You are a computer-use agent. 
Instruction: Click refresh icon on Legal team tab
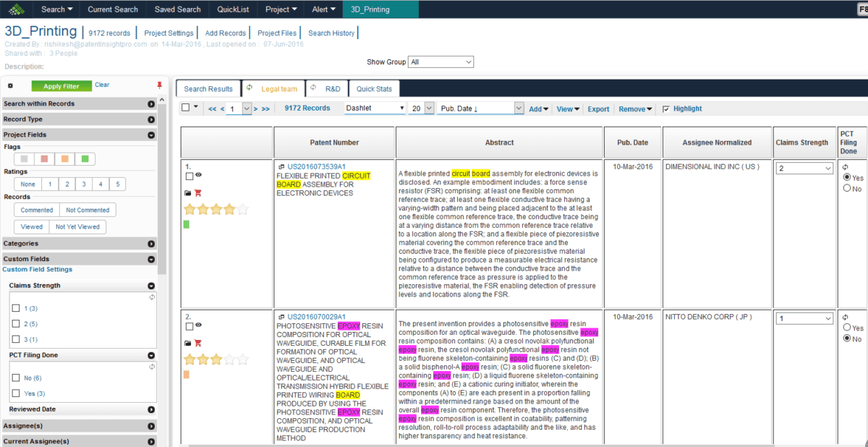250,88
